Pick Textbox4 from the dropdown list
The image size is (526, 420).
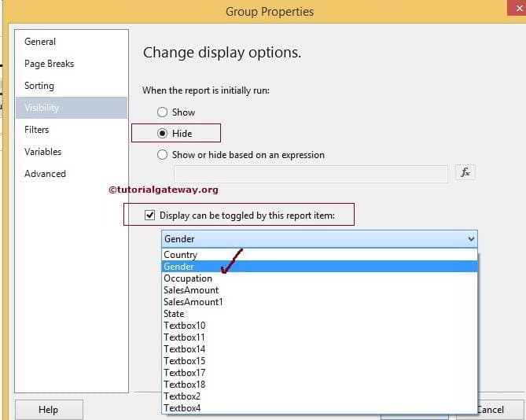pos(319,408)
